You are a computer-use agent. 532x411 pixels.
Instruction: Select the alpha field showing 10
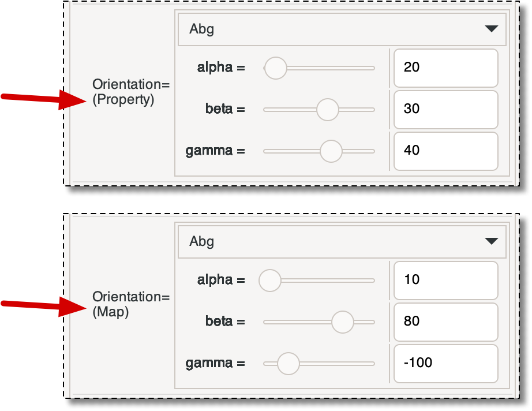[x=445, y=281]
